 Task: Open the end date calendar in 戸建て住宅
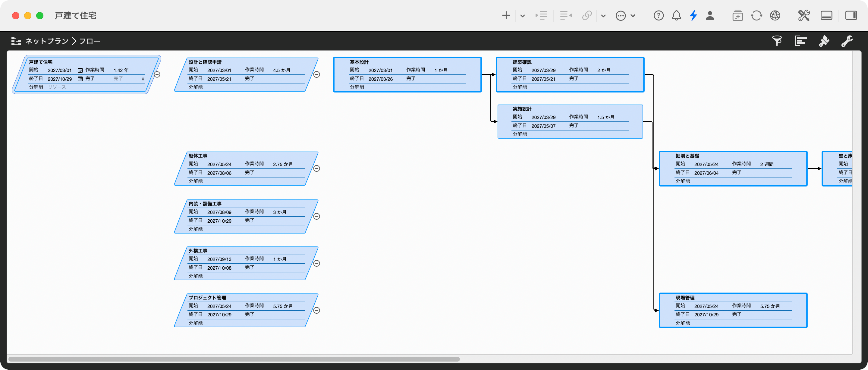tap(80, 79)
